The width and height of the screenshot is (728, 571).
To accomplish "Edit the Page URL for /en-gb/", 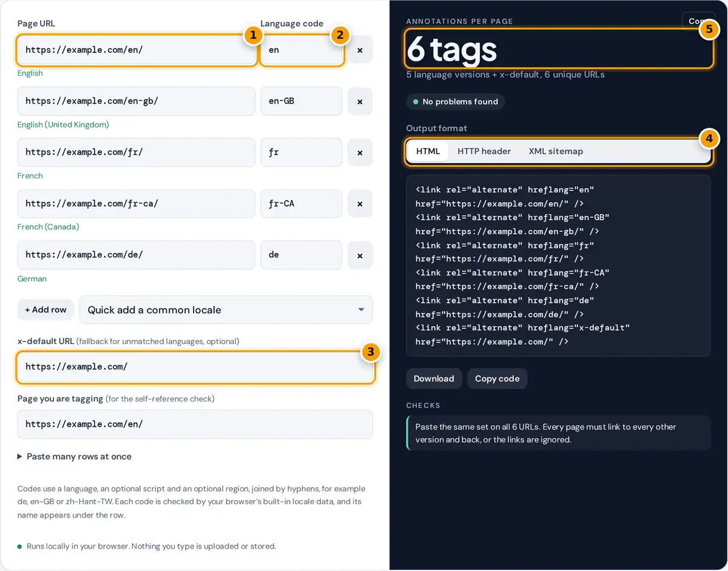I will tap(136, 101).
